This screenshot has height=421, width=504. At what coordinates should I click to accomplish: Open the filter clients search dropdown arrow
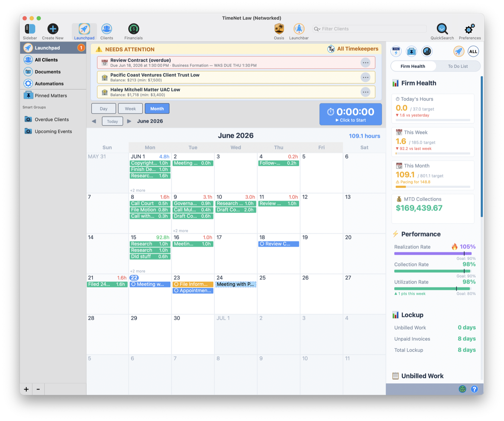(x=317, y=29)
